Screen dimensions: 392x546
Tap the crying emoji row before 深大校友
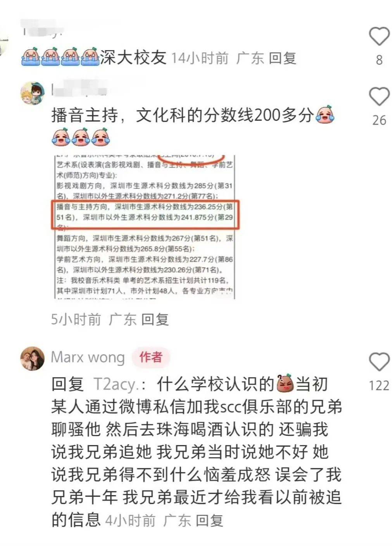tap(60, 57)
